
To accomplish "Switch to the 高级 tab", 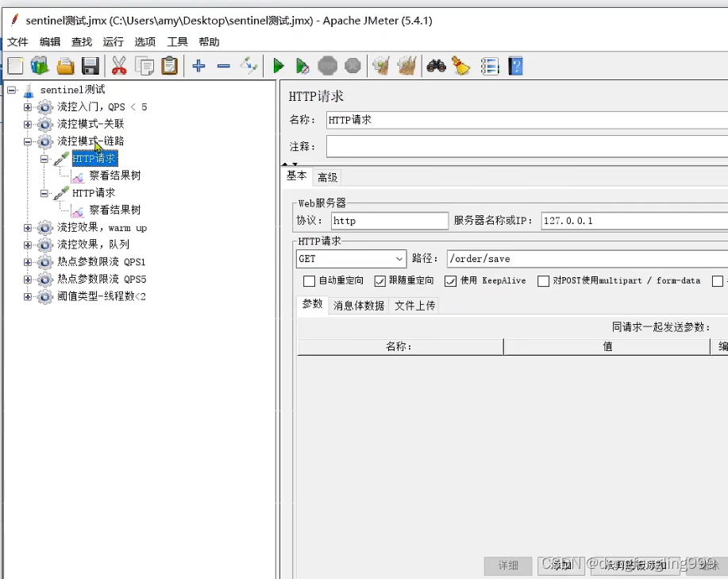I will pyautogui.click(x=327, y=177).
